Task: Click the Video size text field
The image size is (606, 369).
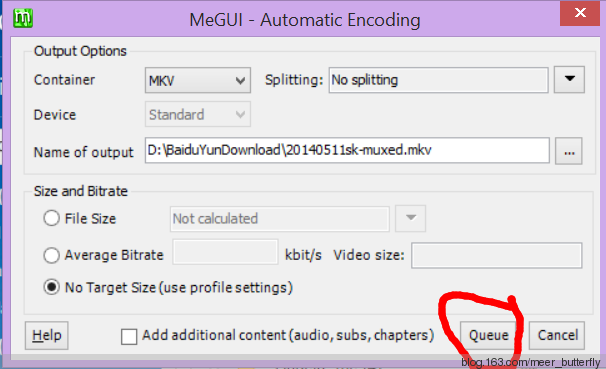Action: coord(497,255)
